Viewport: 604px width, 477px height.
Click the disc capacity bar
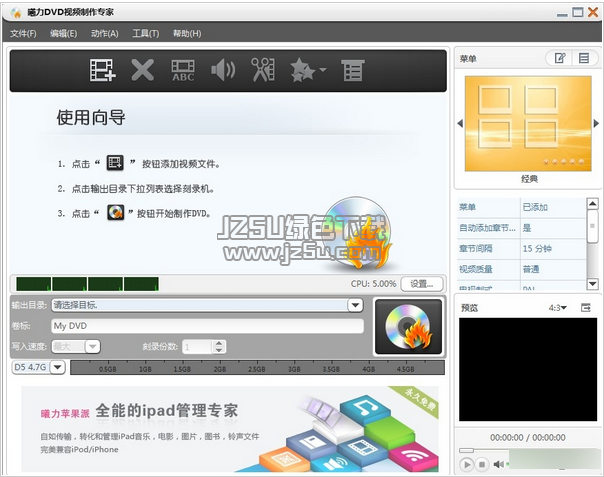point(257,368)
